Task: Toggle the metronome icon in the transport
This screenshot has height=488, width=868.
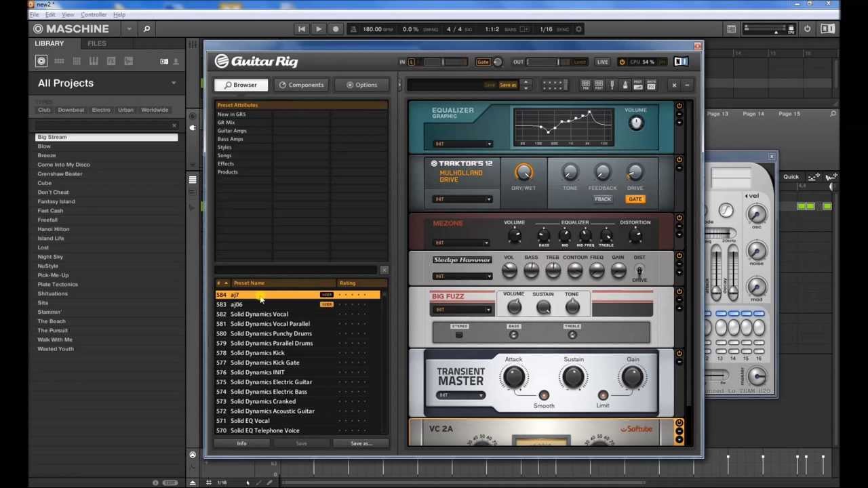Action: (353, 29)
